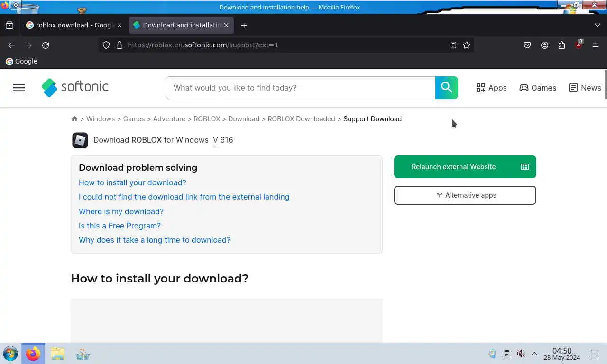Viewport: 607px width, 364px height.
Task: Open Download breadcrumb link
Action: (244, 119)
